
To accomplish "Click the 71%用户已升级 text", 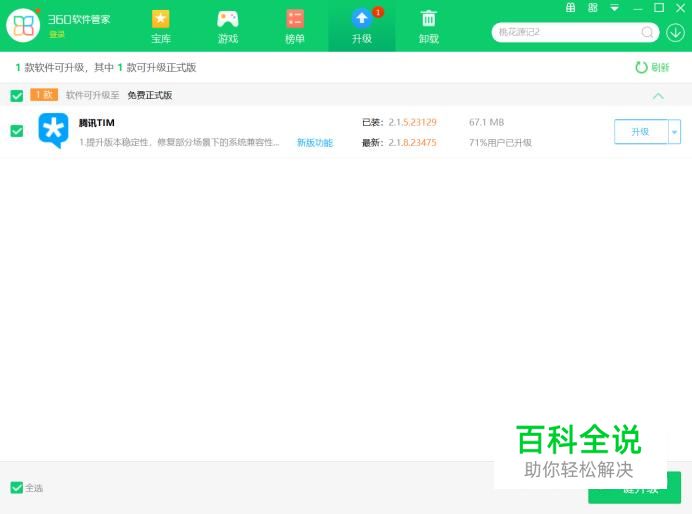I will [500, 143].
